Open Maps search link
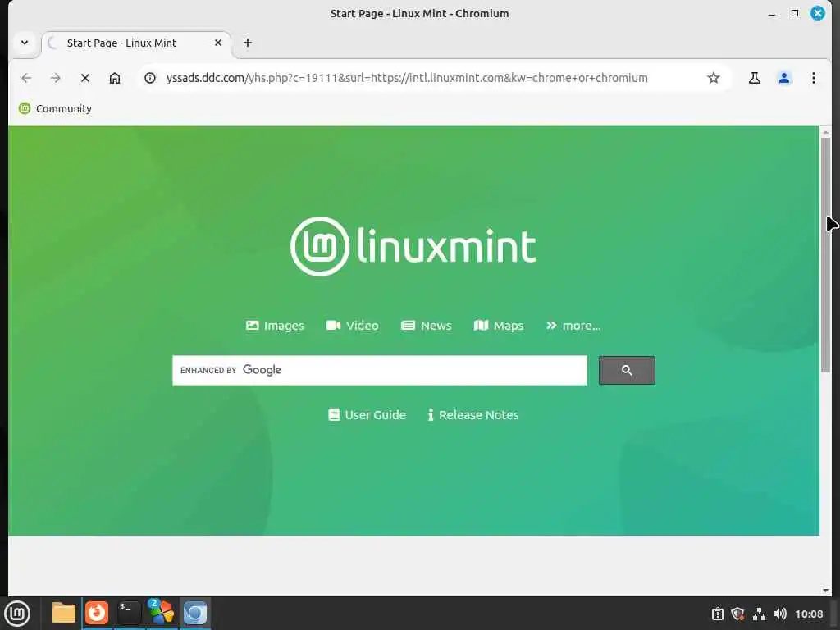 499,326
